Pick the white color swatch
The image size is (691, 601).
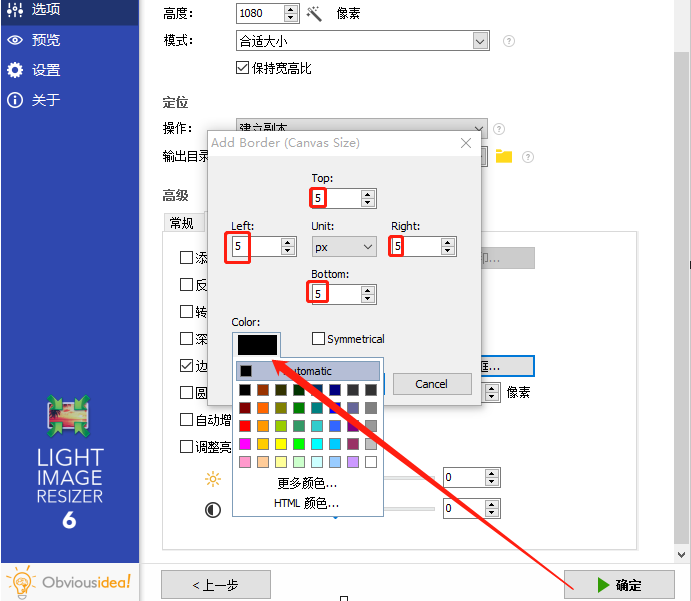[371, 462]
